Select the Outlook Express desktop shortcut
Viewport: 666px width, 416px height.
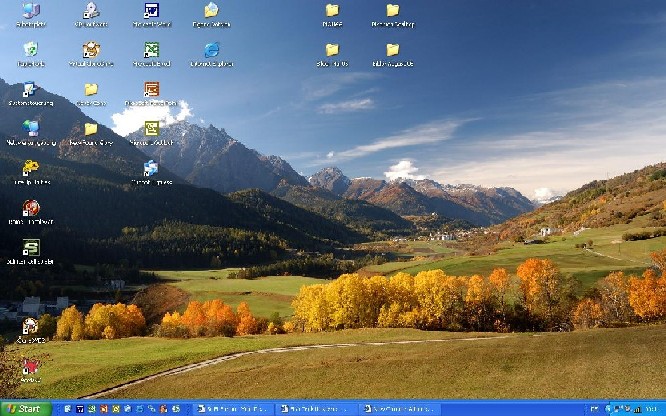(x=151, y=168)
